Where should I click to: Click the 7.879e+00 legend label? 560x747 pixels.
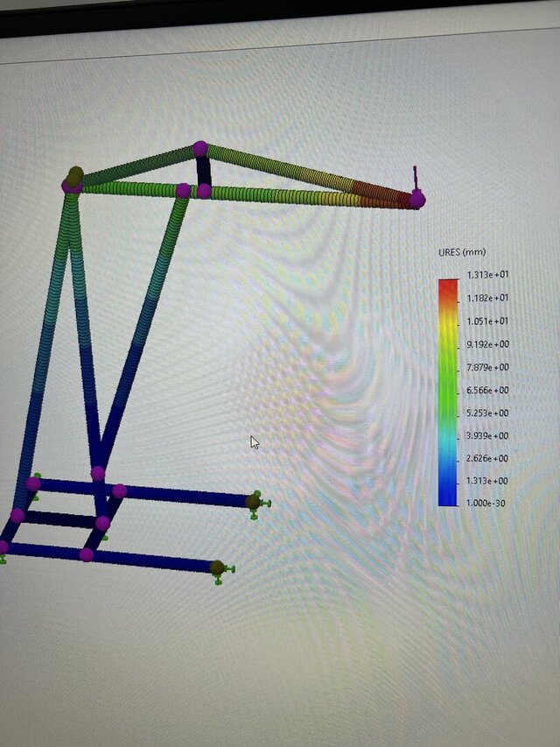click(487, 367)
